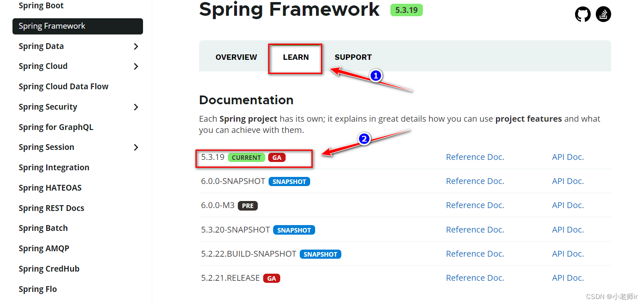Image resolution: width=644 pixels, height=304 pixels.
Task: Click the PRE badge beside 6.0.0-M3
Action: click(x=248, y=206)
